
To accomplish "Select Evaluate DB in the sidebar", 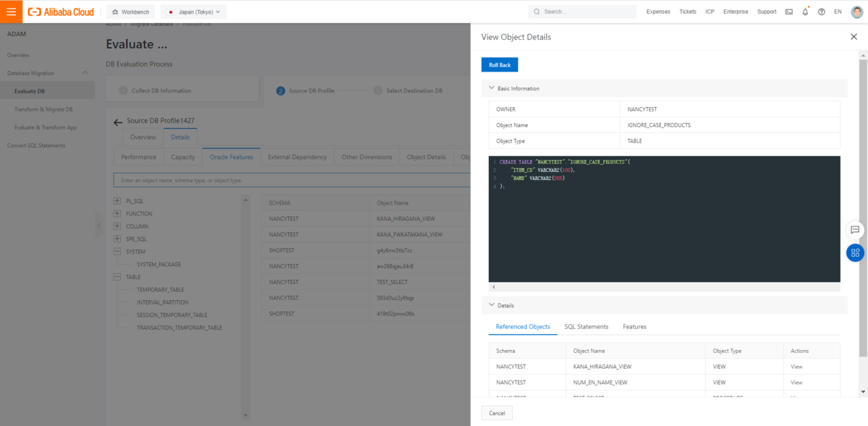I will point(47,91).
